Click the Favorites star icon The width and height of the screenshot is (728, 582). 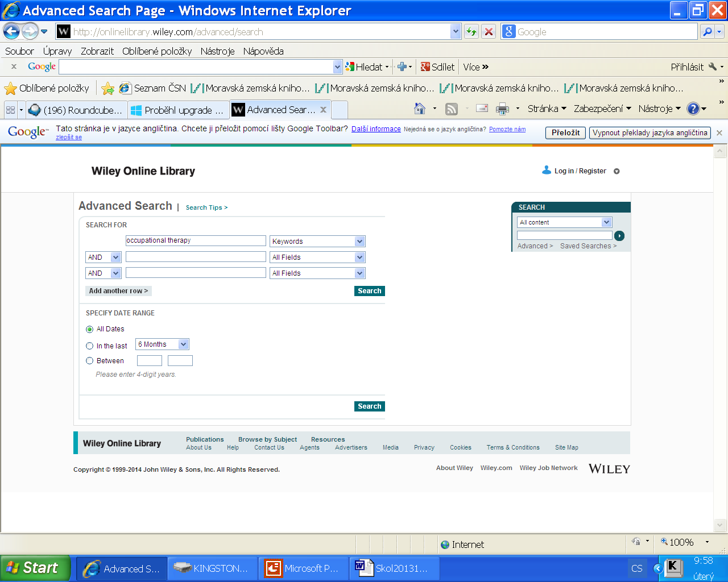[x=10, y=88]
